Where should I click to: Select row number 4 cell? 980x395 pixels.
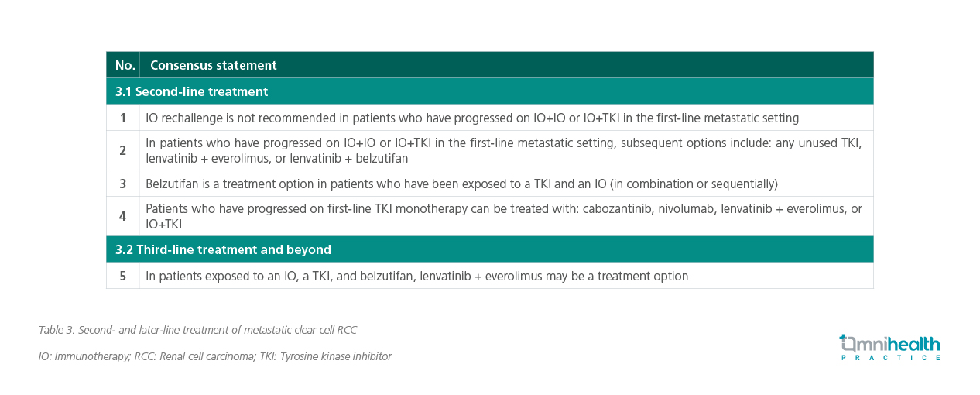123,216
